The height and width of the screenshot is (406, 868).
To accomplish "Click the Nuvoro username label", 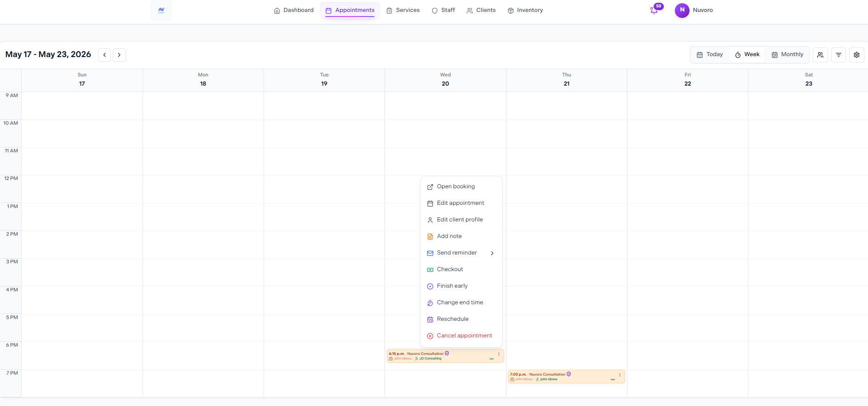I will click(703, 10).
